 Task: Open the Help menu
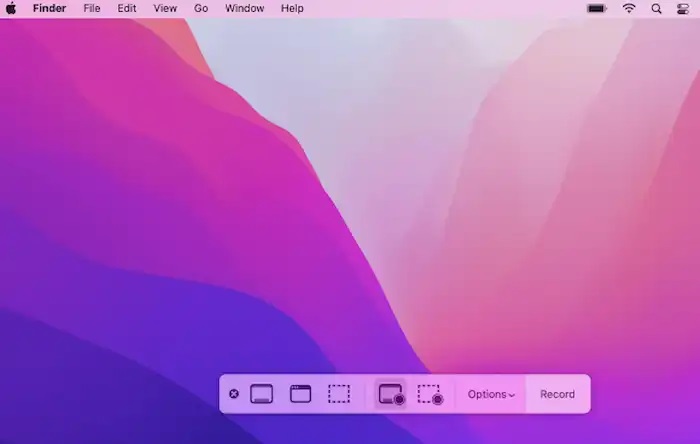coord(292,8)
